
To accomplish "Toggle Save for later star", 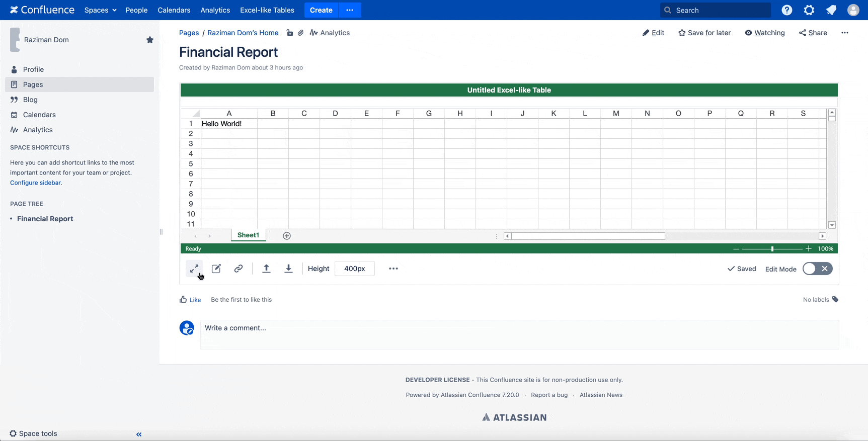I will point(704,33).
